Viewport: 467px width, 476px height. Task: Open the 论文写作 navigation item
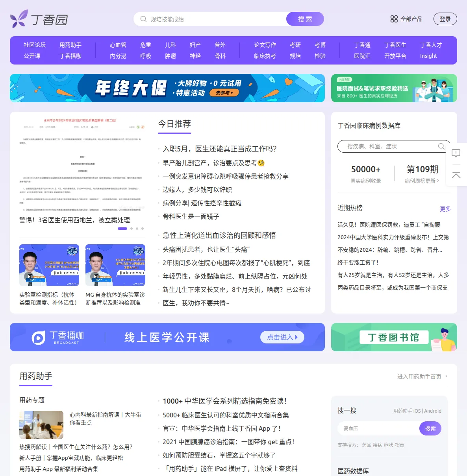pyautogui.click(x=265, y=45)
